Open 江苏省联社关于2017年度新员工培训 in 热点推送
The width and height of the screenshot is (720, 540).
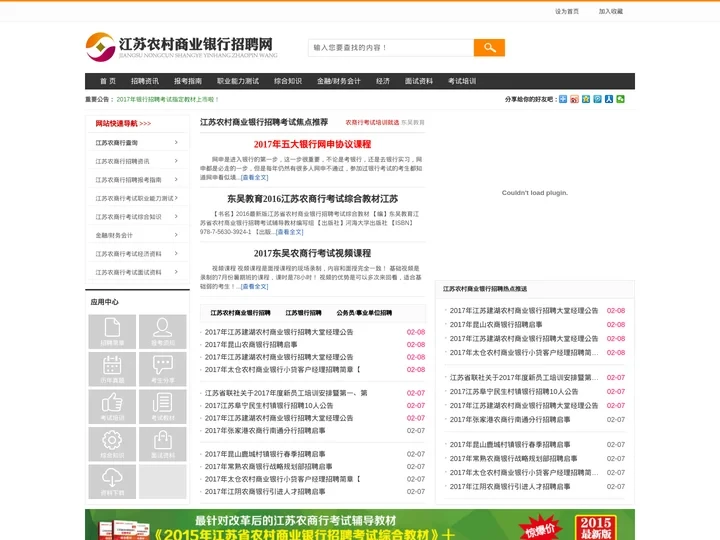point(524,377)
